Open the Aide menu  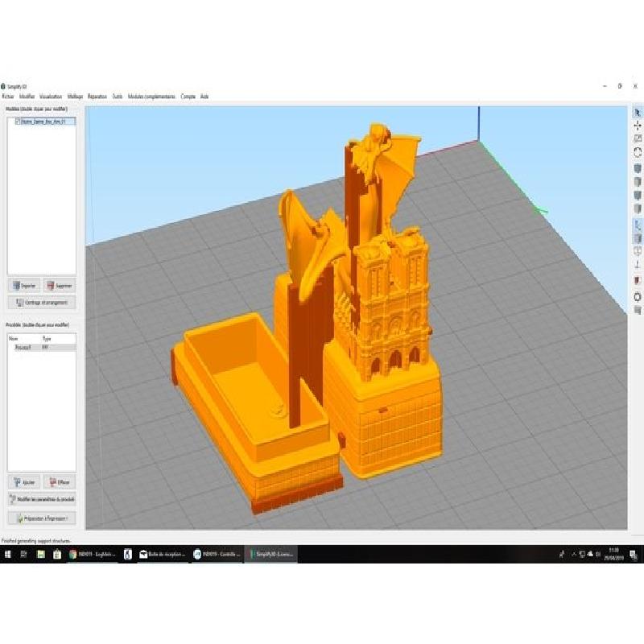(x=204, y=97)
